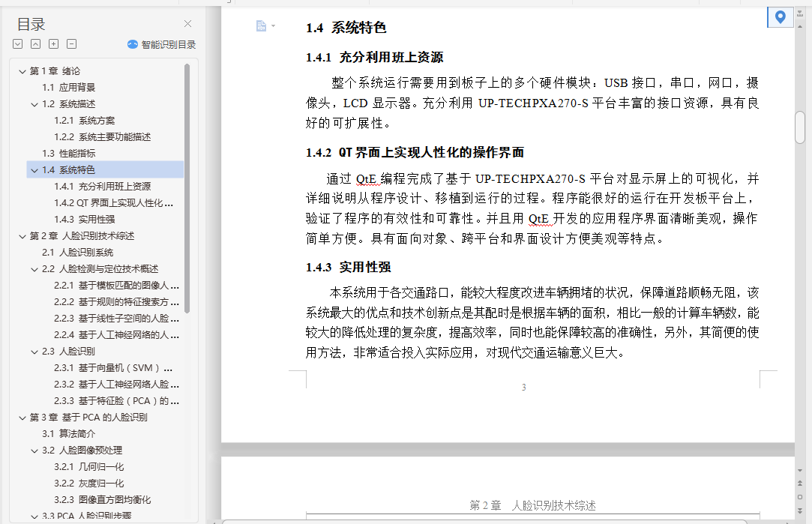Collapse 3.3 PCA 人脸识别步骤 node
Viewport: 812px width, 524px height.
[34, 517]
